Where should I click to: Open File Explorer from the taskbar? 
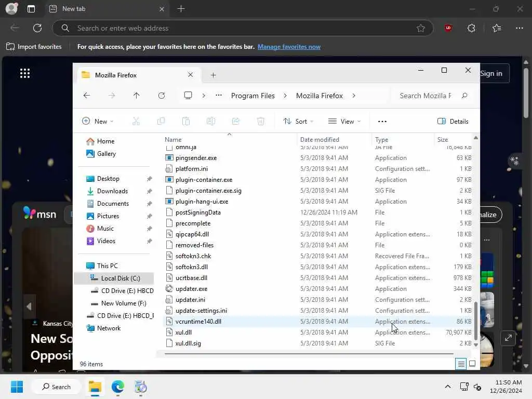[x=95, y=387]
